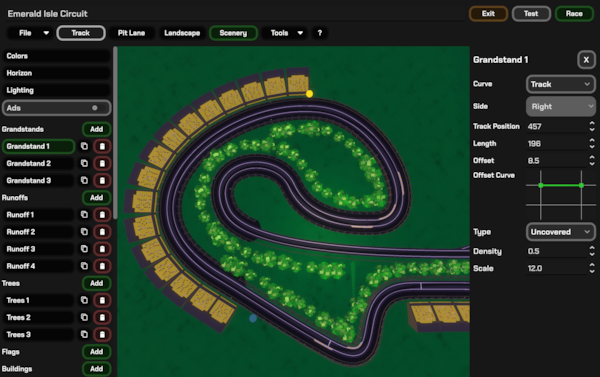This screenshot has height=377, width=600.
Task: Select the blue grandstand end marker
Action: click(253, 318)
